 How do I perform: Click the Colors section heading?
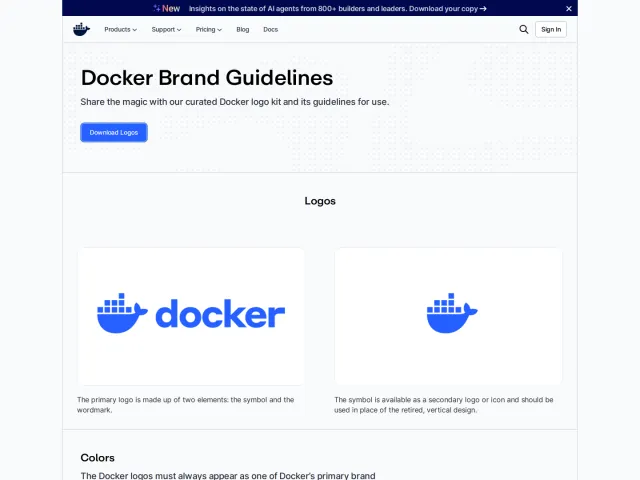(98, 458)
